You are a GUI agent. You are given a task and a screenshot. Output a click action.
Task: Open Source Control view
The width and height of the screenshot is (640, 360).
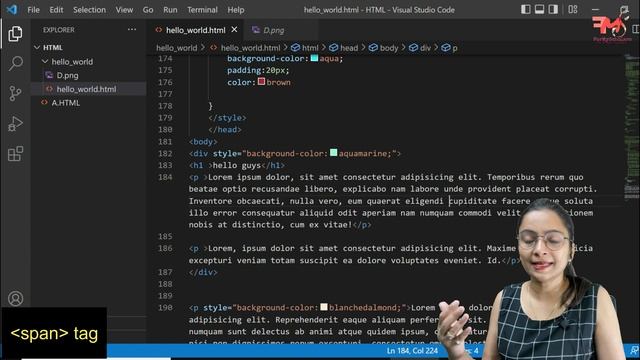(x=15, y=93)
